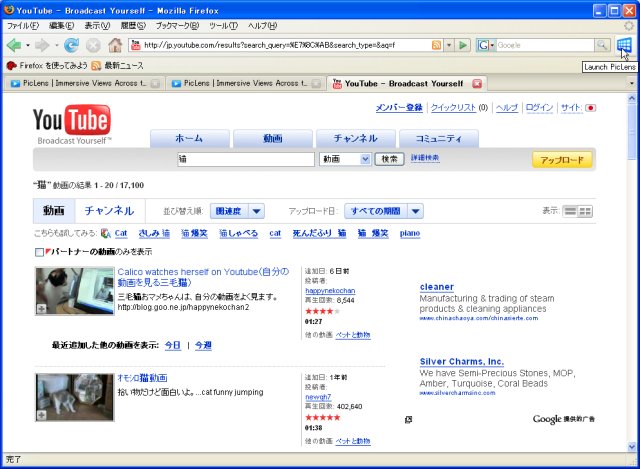Image resolution: width=640 pixels, height=469 pixels.
Task: Click the Japan flag site icon
Action: tap(590, 108)
